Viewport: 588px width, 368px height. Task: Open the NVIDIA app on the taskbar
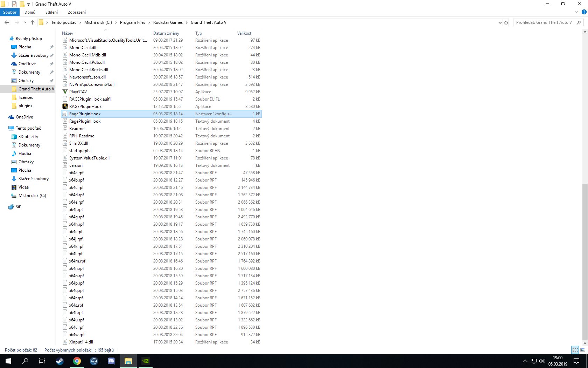click(145, 361)
